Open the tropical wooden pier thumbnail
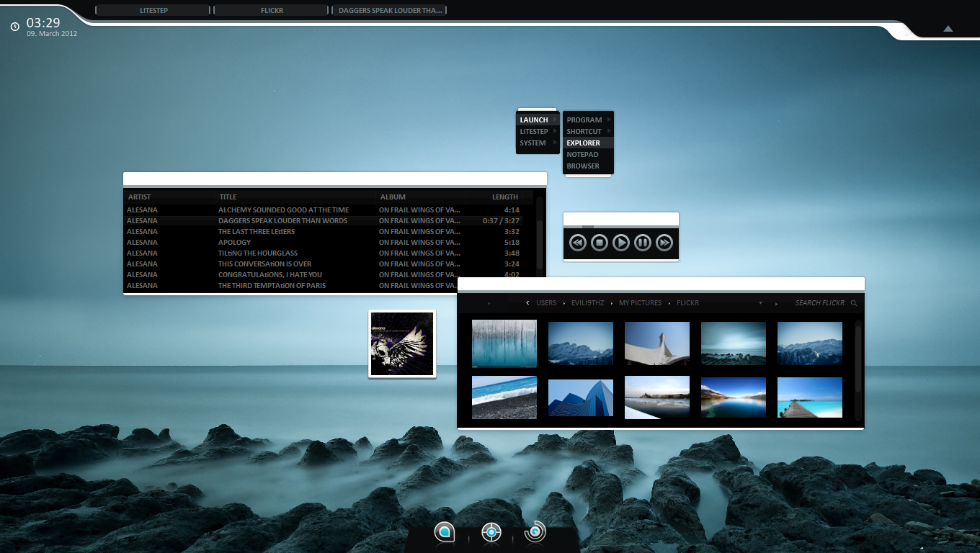This screenshot has width=980, height=553. (x=810, y=397)
